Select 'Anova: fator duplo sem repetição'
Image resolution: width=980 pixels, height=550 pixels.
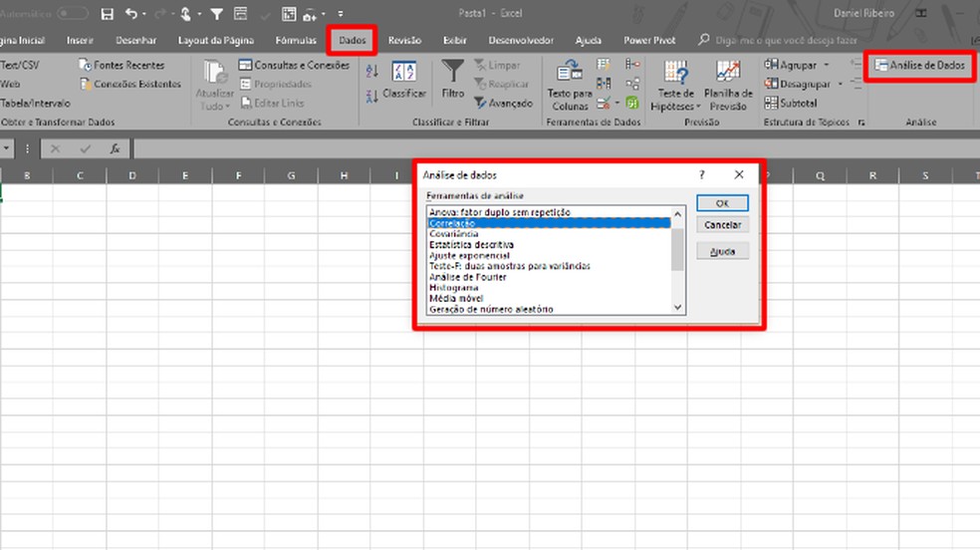[x=548, y=212]
